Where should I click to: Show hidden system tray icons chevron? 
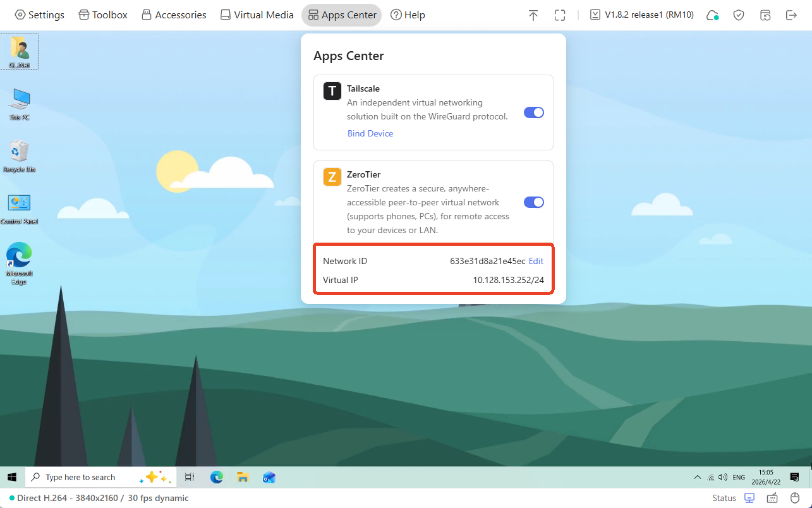click(x=697, y=477)
